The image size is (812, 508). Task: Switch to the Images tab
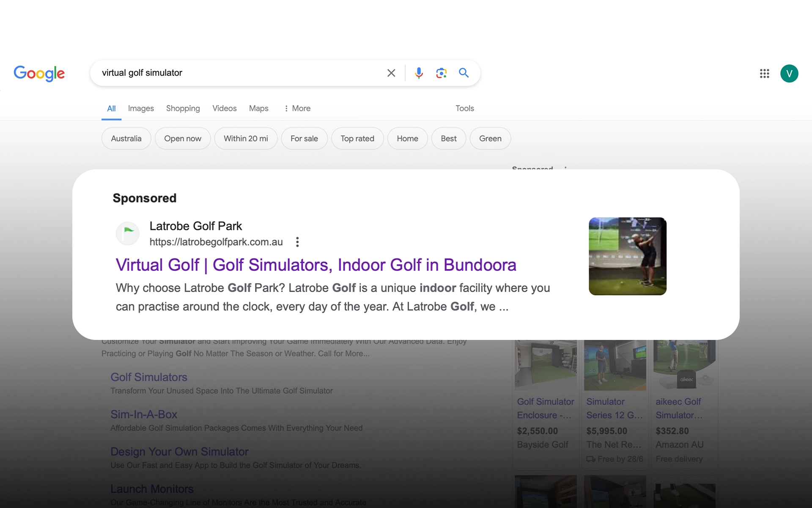tap(141, 108)
